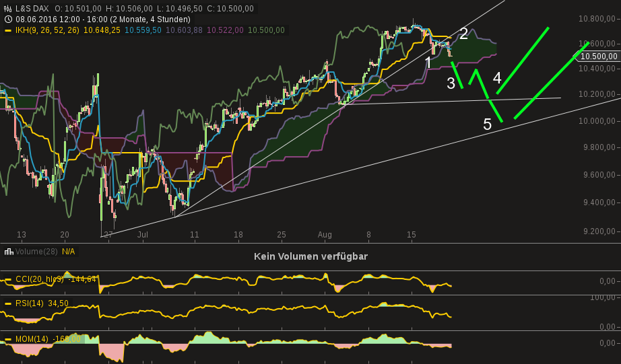Click the current price tag 10.500,00 on axis

(599, 57)
